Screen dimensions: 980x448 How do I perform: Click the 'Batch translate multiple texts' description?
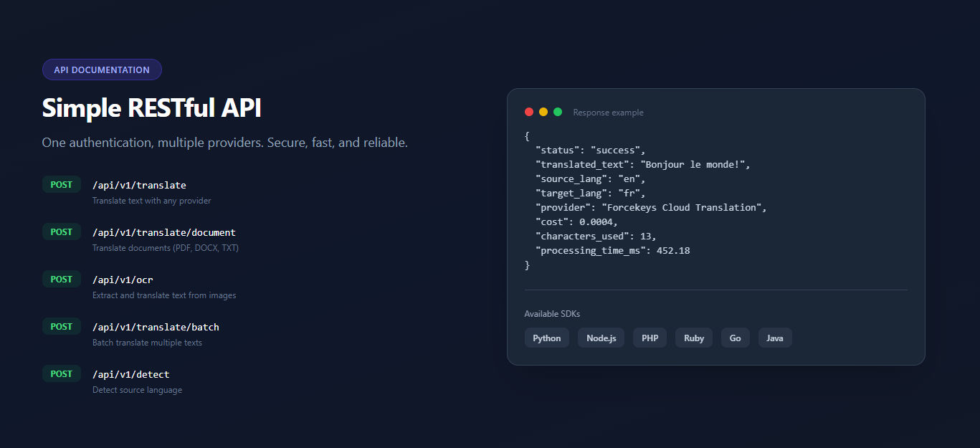pyautogui.click(x=147, y=343)
